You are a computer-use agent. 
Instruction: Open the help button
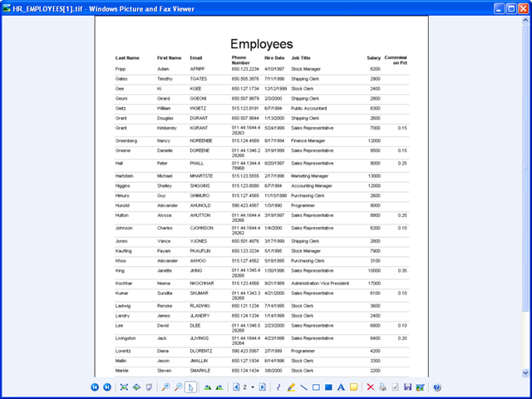point(437,387)
